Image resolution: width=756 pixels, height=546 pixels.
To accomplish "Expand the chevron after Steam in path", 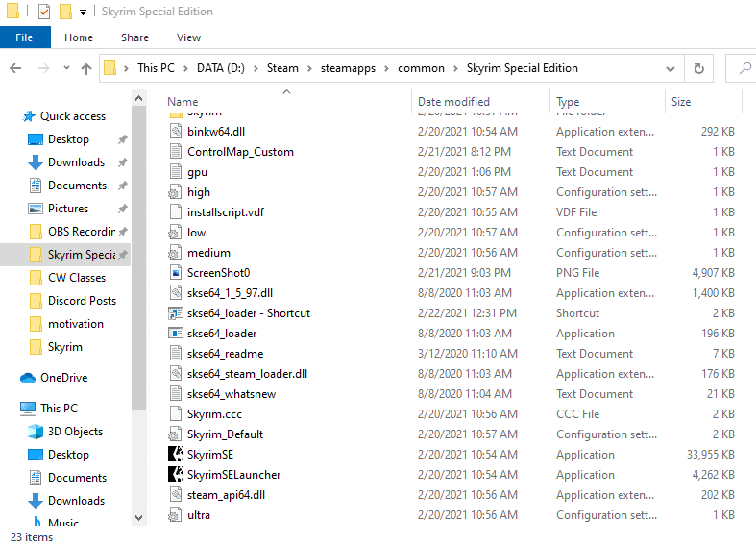I will pyautogui.click(x=309, y=68).
